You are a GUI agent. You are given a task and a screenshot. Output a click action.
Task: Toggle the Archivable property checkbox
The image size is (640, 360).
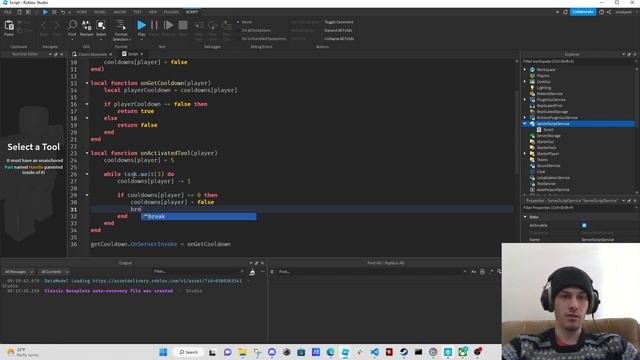click(584, 225)
